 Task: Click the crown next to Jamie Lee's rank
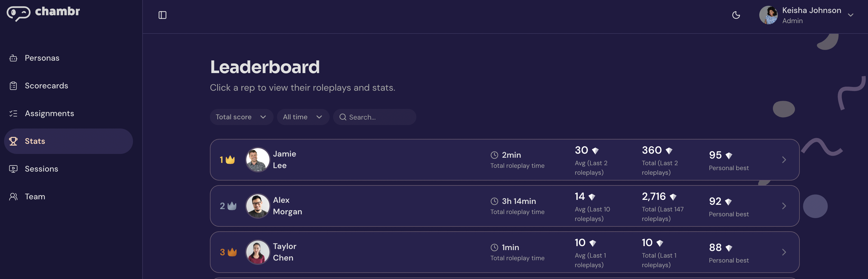tap(230, 159)
